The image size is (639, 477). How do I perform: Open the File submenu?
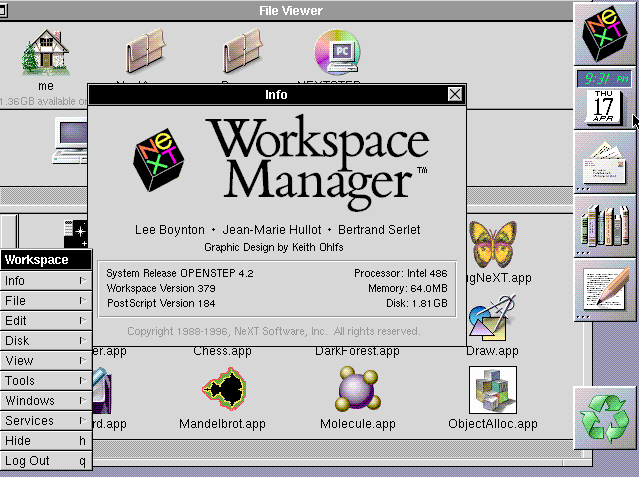(46, 300)
